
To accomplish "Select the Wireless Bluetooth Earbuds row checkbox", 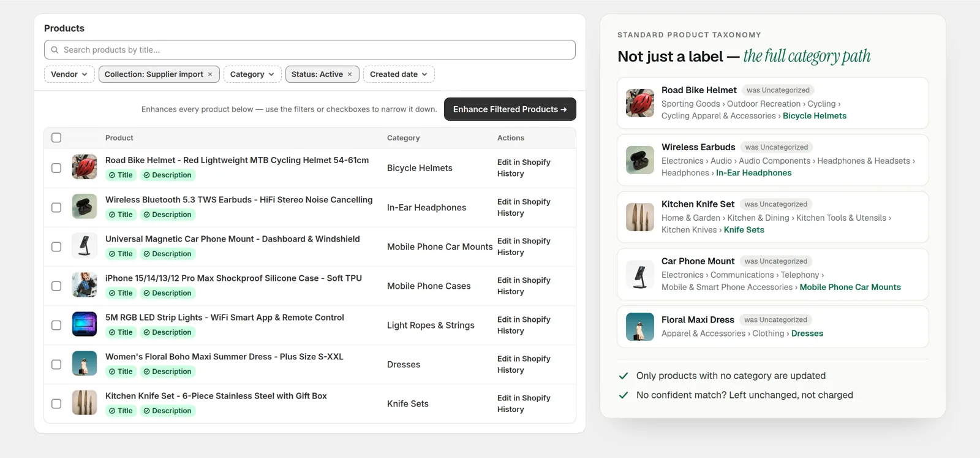I will coord(56,207).
